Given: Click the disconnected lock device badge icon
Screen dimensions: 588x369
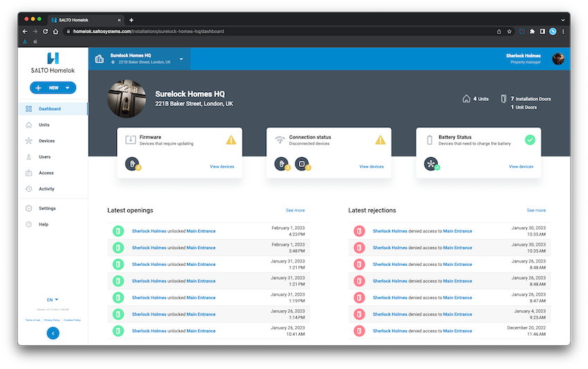Looking at the screenshot, I should (x=282, y=164).
